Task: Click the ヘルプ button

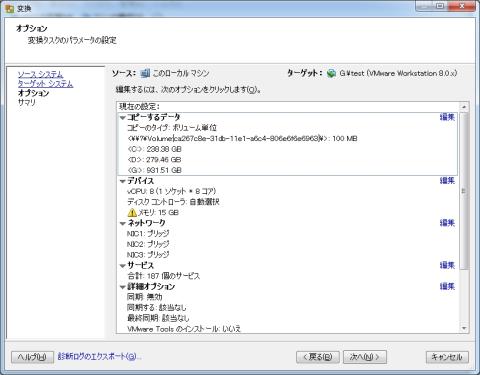Action: coord(32,357)
